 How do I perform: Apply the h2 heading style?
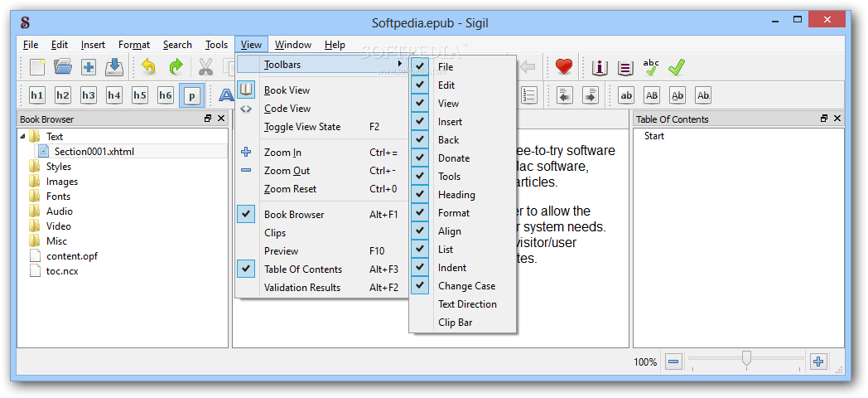(63, 95)
